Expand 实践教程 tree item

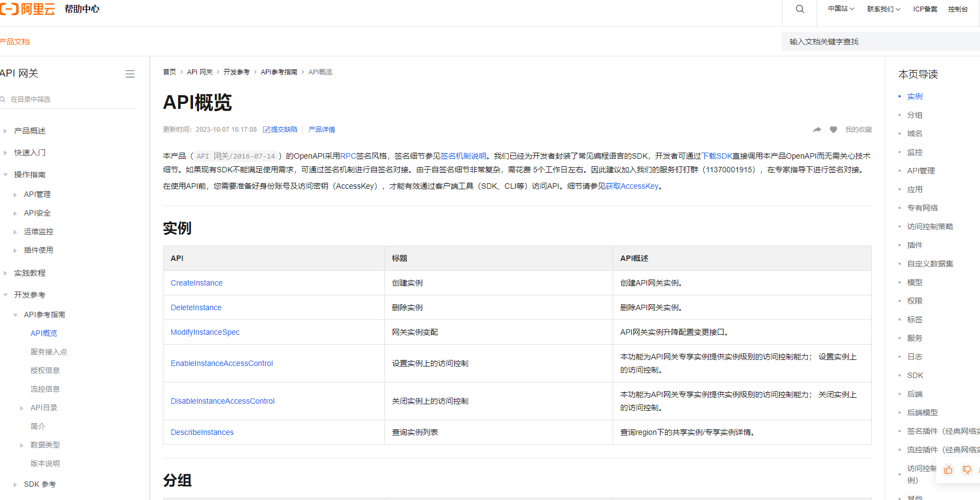click(x=5, y=273)
